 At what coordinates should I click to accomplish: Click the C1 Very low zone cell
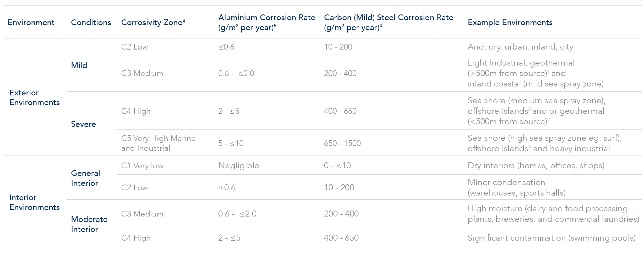point(142,166)
